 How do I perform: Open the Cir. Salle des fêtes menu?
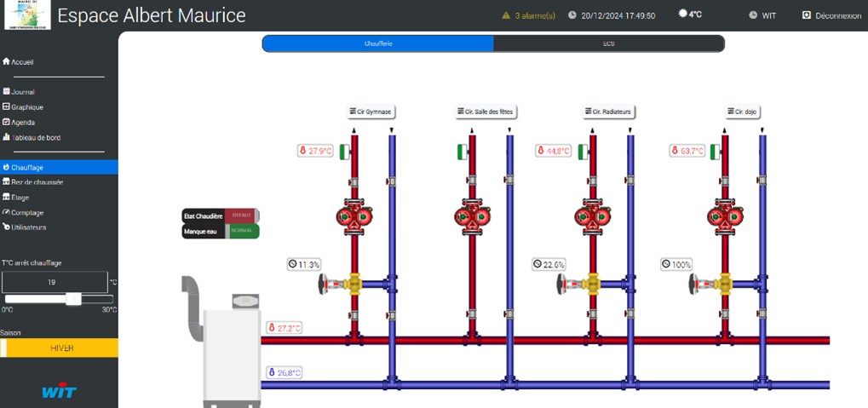pyautogui.click(x=486, y=112)
